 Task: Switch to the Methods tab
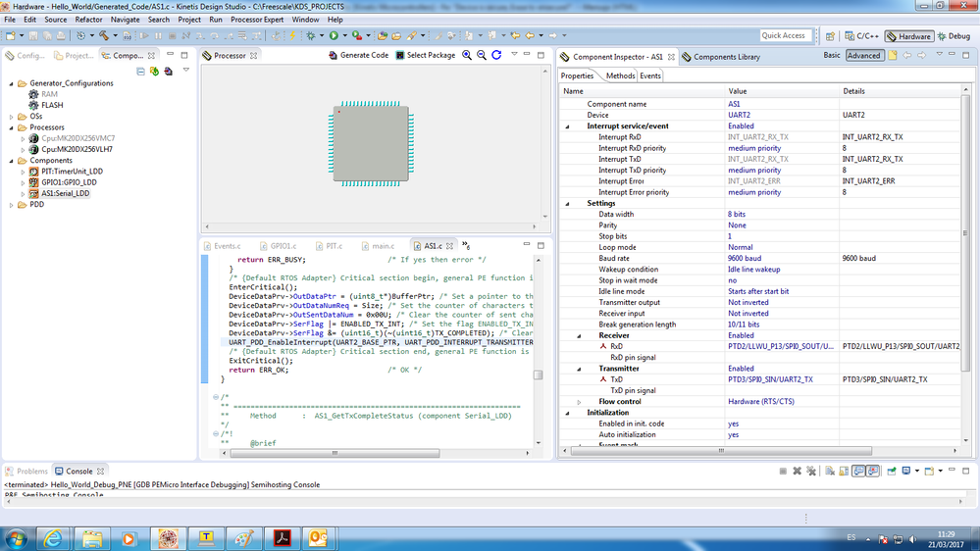pyautogui.click(x=619, y=75)
